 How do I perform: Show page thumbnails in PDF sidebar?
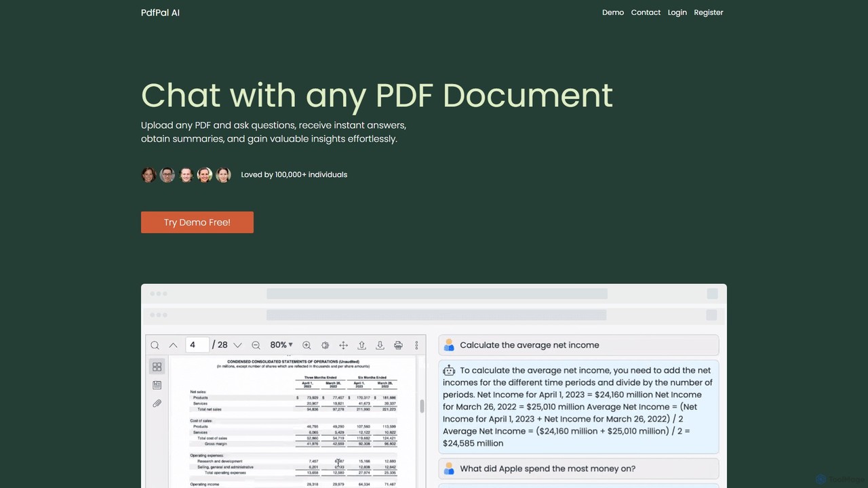157,367
